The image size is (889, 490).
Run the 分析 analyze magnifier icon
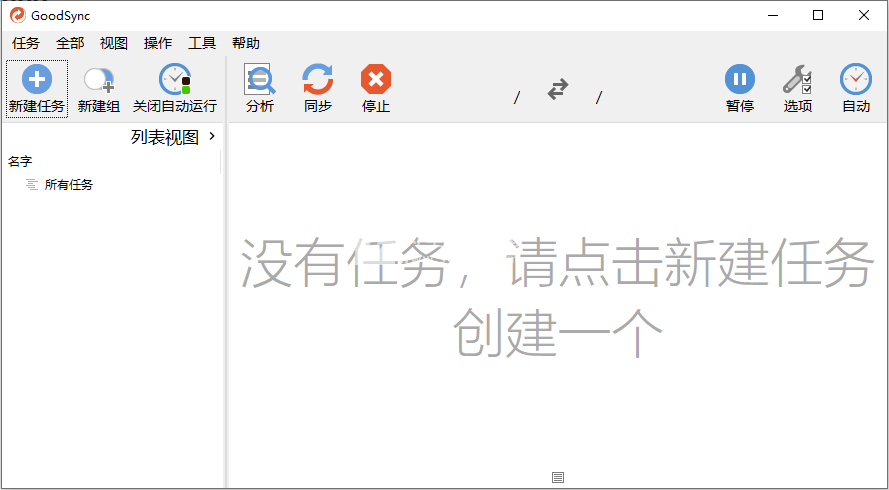pyautogui.click(x=260, y=79)
